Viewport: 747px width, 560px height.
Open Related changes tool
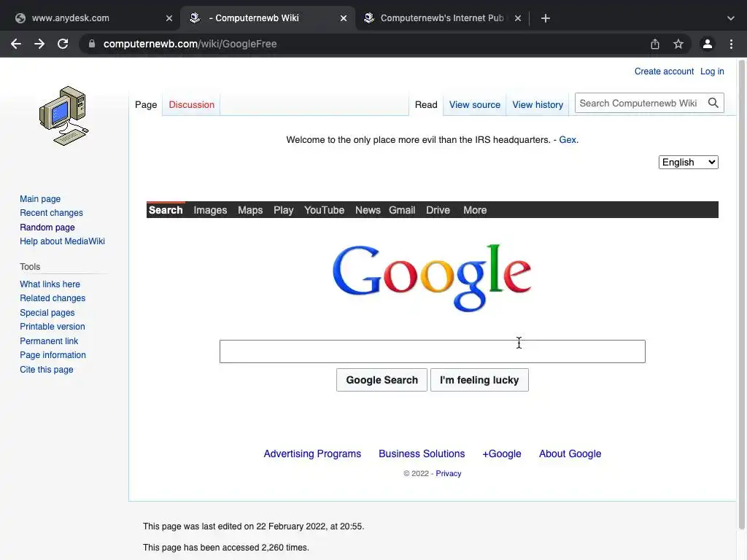pos(53,298)
